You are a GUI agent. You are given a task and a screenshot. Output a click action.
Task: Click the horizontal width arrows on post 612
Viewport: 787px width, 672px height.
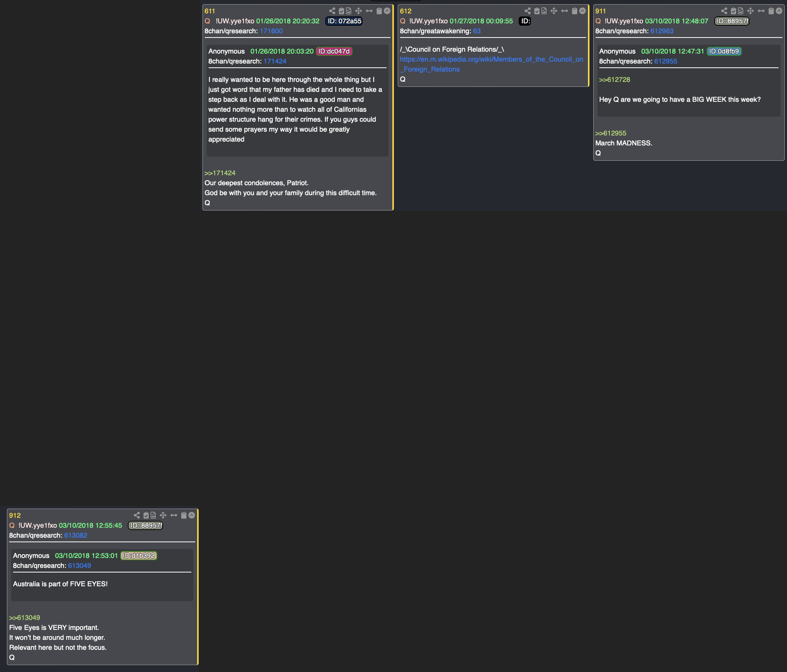tap(565, 11)
